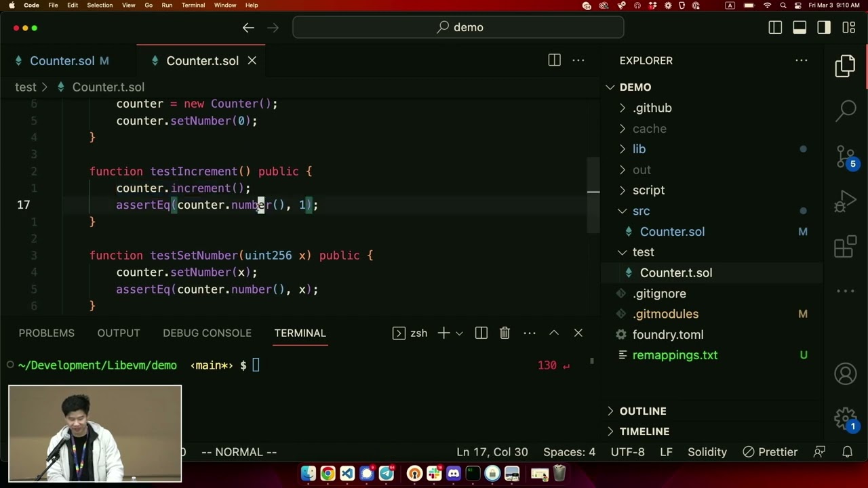Open the launch profile dropdown beside plus
Image resolution: width=868 pixels, height=488 pixels.
pos(459,333)
